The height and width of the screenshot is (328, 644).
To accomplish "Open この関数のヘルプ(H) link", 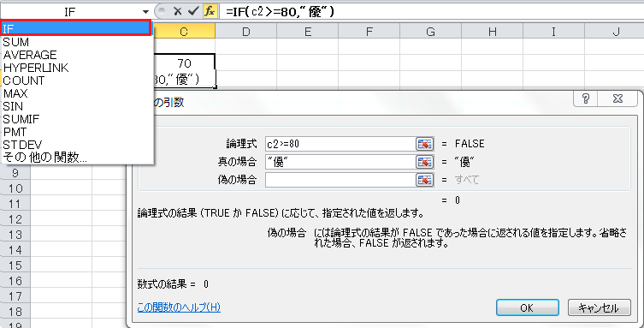I will 179,307.
